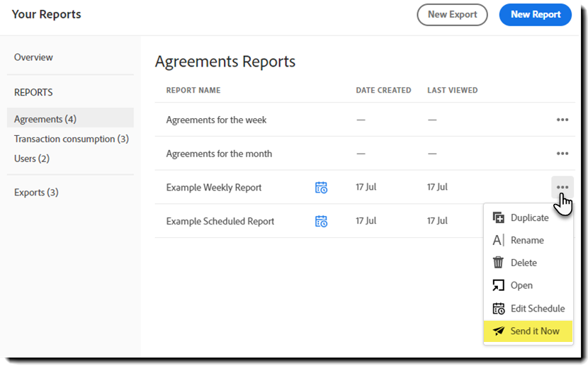Select Send it Now menu entry
This screenshot has height=366, width=588.
click(x=535, y=331)
